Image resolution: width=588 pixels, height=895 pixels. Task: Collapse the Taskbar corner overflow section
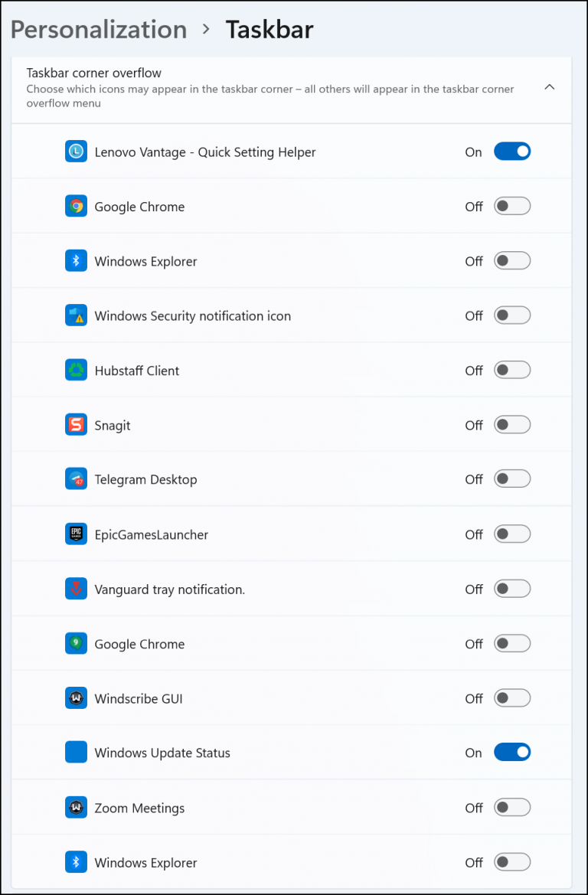(550, 87)
